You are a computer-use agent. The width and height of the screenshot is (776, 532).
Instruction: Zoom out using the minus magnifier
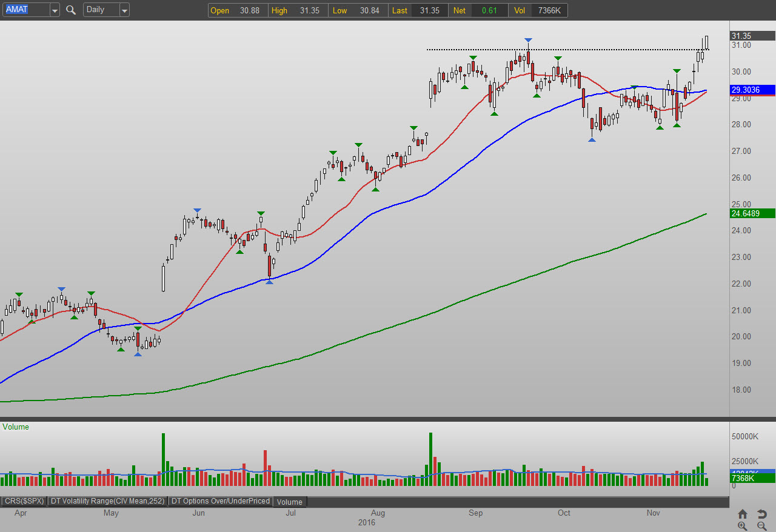pos(763,526)
